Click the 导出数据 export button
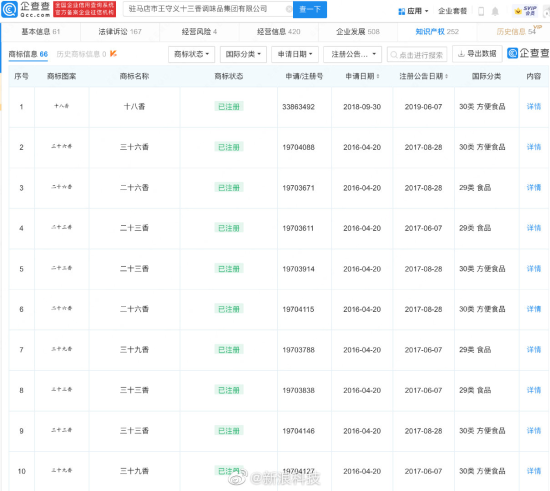 477,54
